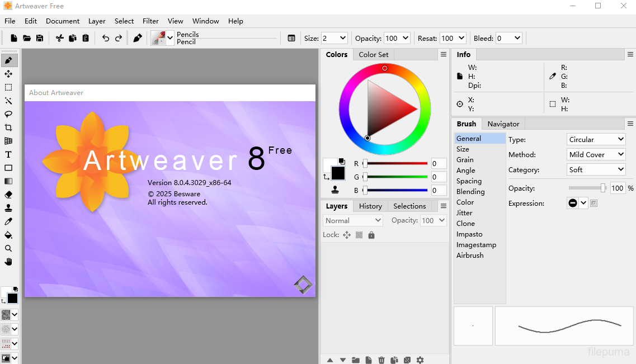Image resolution: width=636 pixels, height=364 pixels.
Task: Click the Delete layer trash icon
Action: point(381,360)
